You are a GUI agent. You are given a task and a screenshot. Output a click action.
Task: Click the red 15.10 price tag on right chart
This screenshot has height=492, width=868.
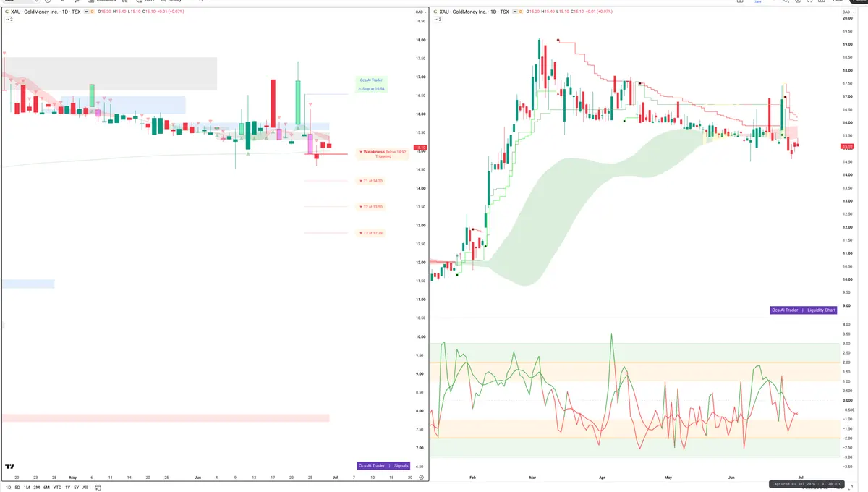click(x=848, y=146)
